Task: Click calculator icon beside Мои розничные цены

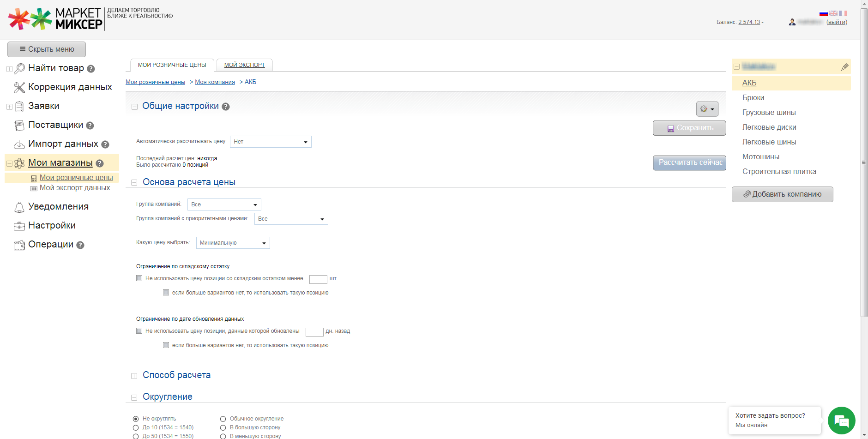Action: tap(34, 178)
